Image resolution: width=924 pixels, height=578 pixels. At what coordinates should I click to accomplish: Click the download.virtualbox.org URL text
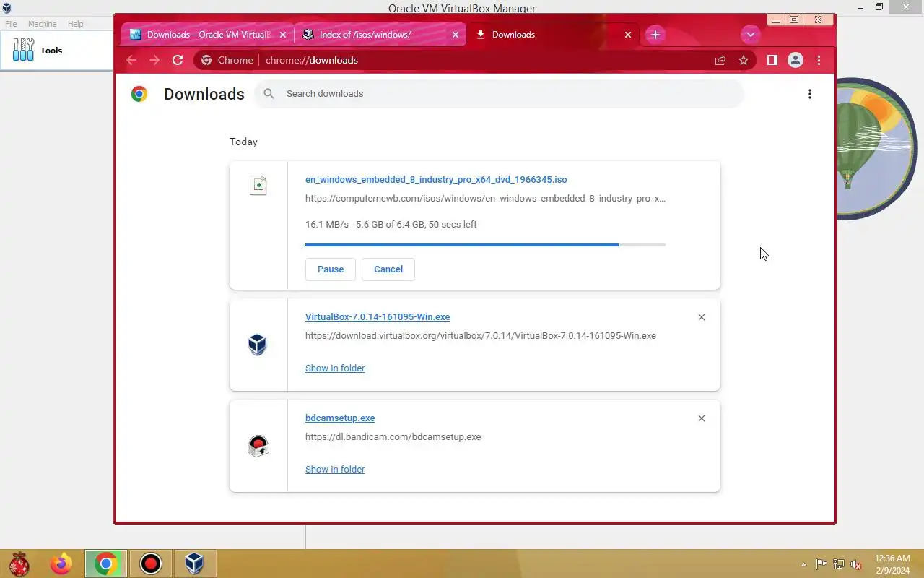[481, 336]
